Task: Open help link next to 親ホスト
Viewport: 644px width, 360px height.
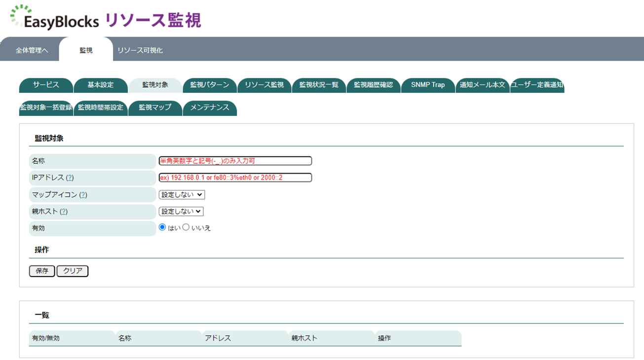Action: pyautogui.click(x=63, y=212)
